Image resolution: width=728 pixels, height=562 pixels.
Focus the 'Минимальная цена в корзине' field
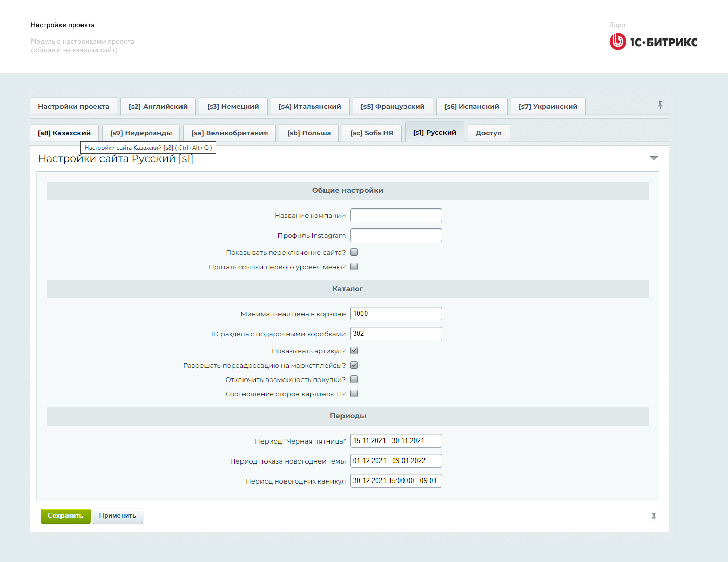coord(396,314)
